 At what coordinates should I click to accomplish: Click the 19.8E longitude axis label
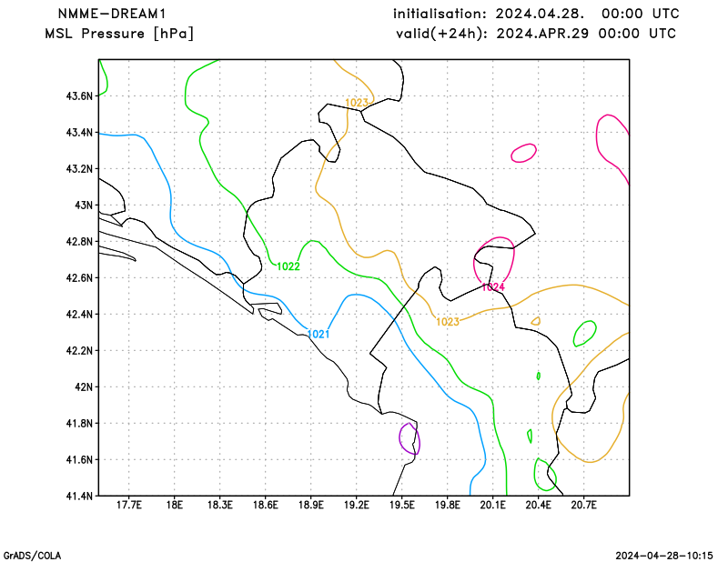(448, 505)
